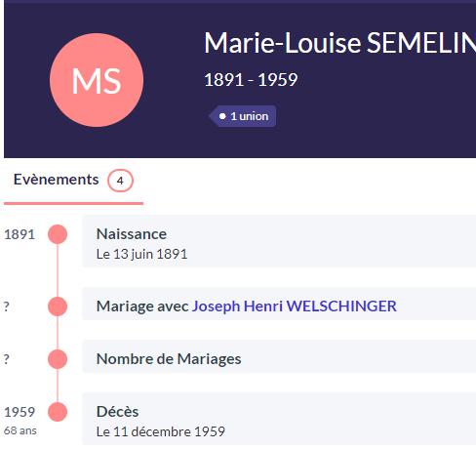The height and width of the screenshot is (449, 476).
Task: Switch to the Evènements tab
Action: (73, 180)
